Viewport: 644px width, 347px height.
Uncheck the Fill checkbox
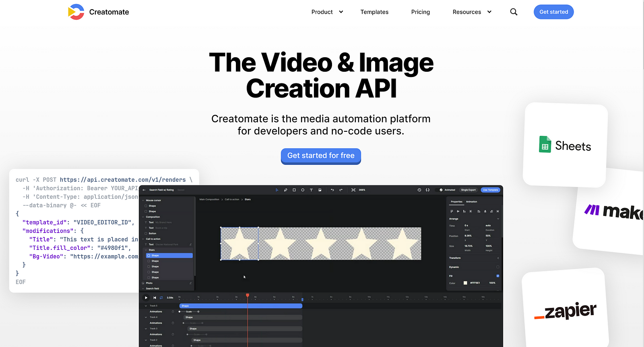498,276
